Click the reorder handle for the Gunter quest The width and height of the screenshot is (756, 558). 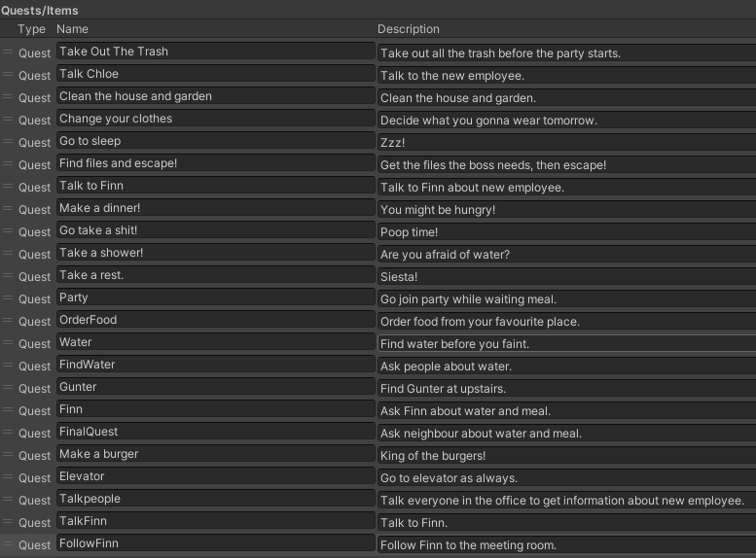(8, 388)
